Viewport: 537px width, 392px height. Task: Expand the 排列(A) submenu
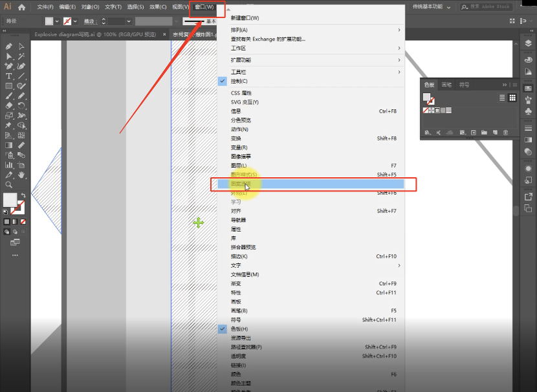click(311, 30)
